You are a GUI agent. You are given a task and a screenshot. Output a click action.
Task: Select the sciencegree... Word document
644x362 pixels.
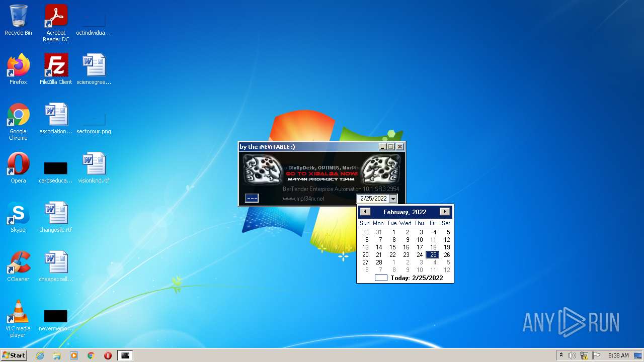94,69
